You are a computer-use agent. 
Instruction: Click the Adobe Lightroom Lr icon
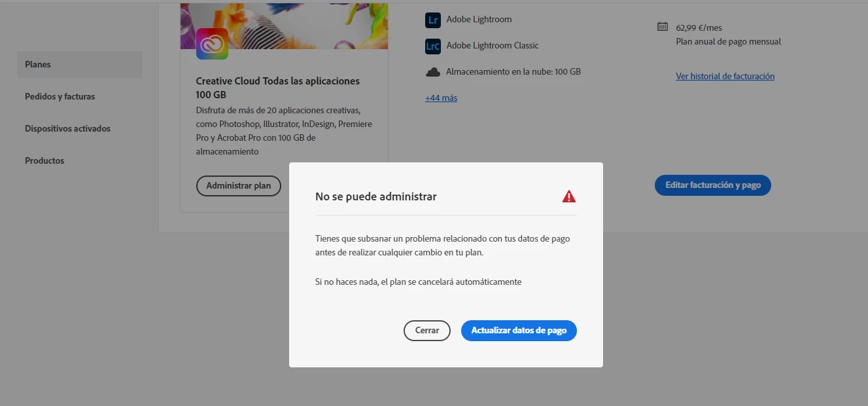432,20
